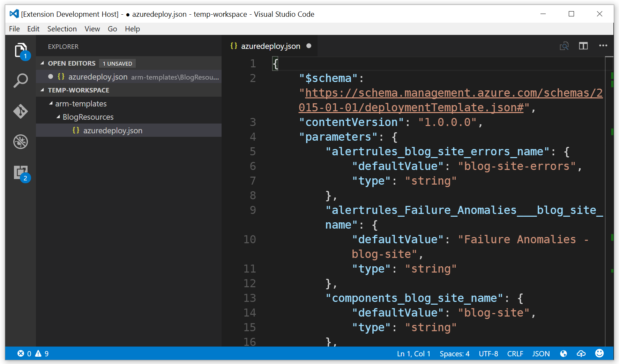Click "parameters" key in editor
The height and width of the screenshot is (364, 619).
click(x=338, y=137)
